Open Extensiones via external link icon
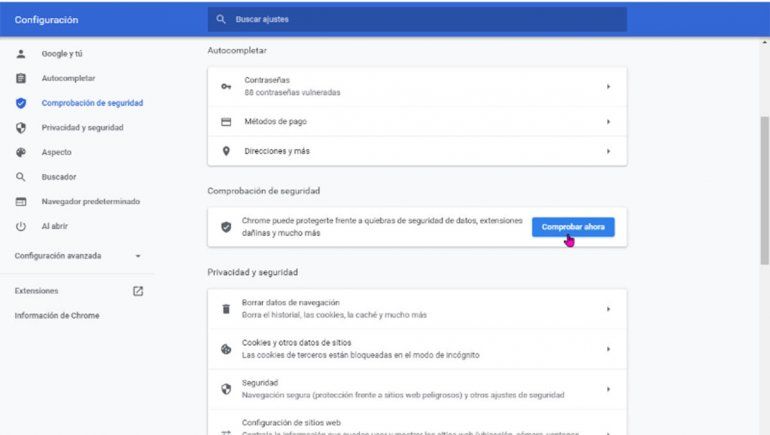770x435 pixels. point(138,291)
